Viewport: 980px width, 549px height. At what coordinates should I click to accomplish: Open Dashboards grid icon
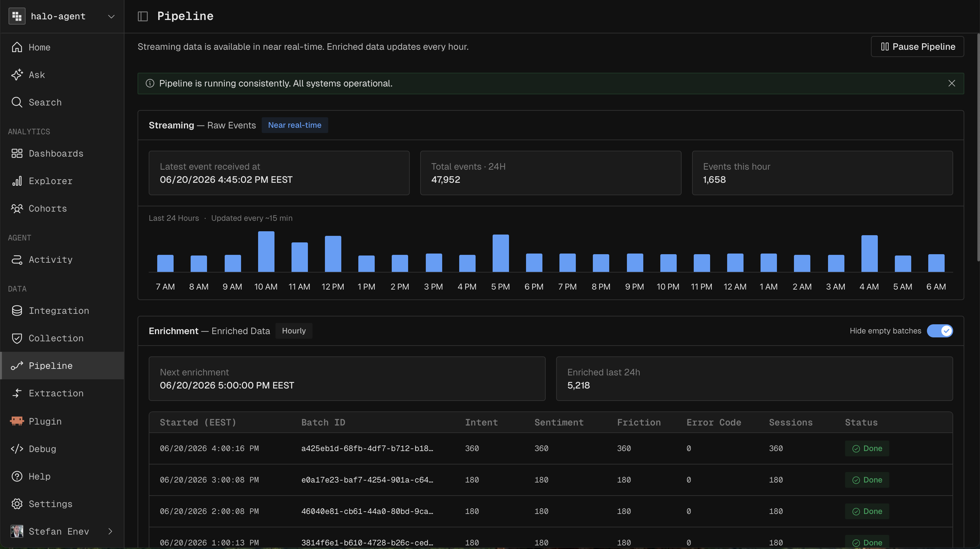17,153
